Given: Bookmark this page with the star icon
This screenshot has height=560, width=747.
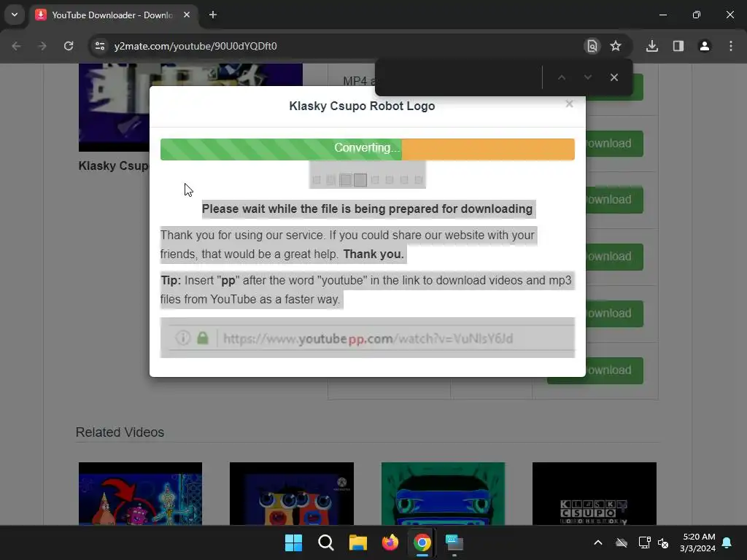Looking at the screenshot, I should click(x=616, y=46).
